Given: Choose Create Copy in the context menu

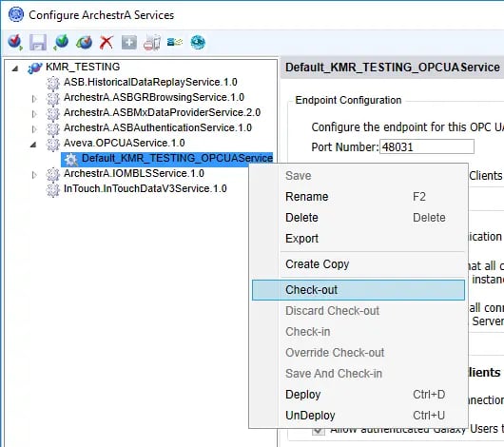Looking at the screenshot, I should tap(359, 264).
